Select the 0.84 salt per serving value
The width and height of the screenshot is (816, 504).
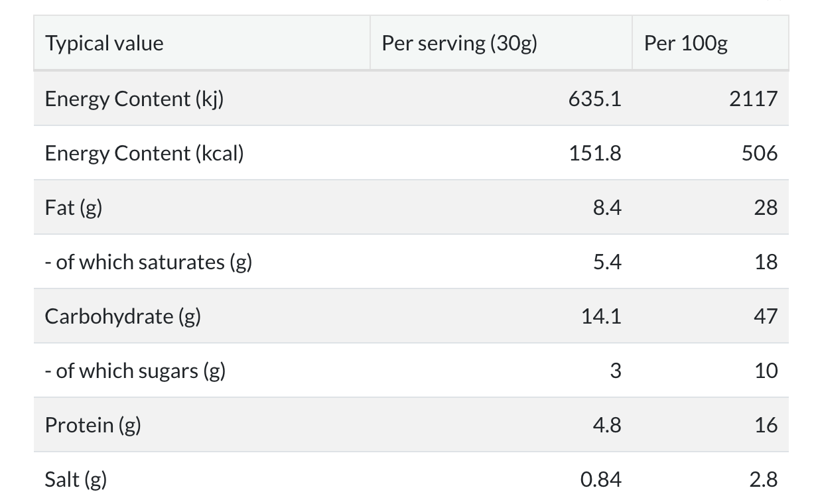pos(600,479)
